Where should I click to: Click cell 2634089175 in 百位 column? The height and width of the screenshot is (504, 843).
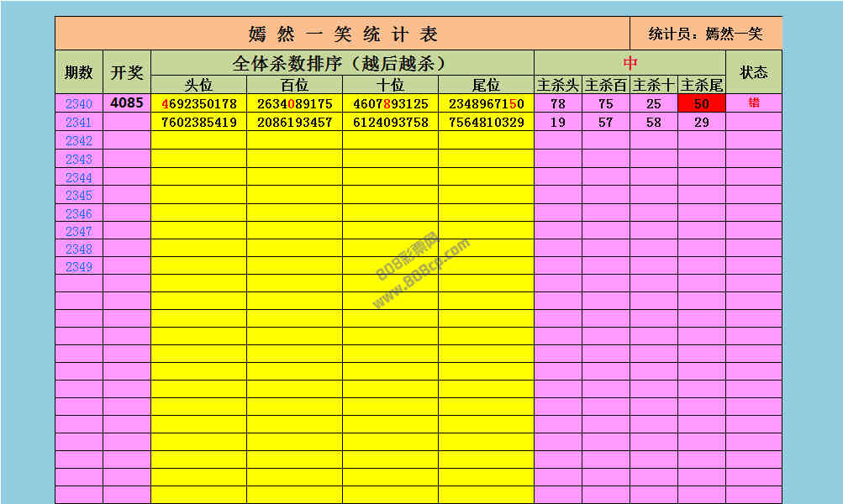tap(294, 104)
